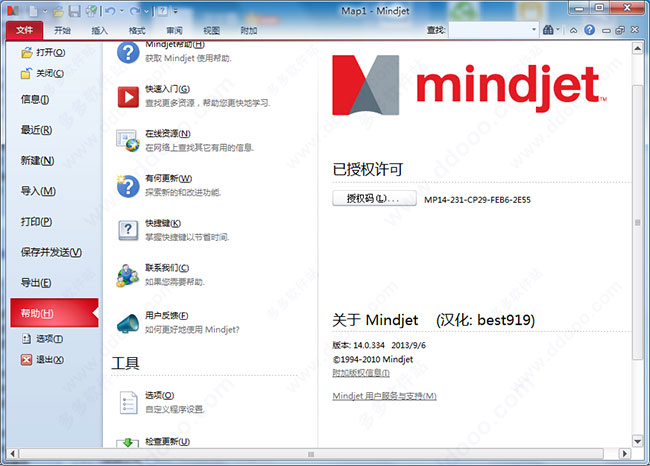650x466 pixels.
Task: Click the Print icon with green checkmark
Action: [x=91, y=11]
